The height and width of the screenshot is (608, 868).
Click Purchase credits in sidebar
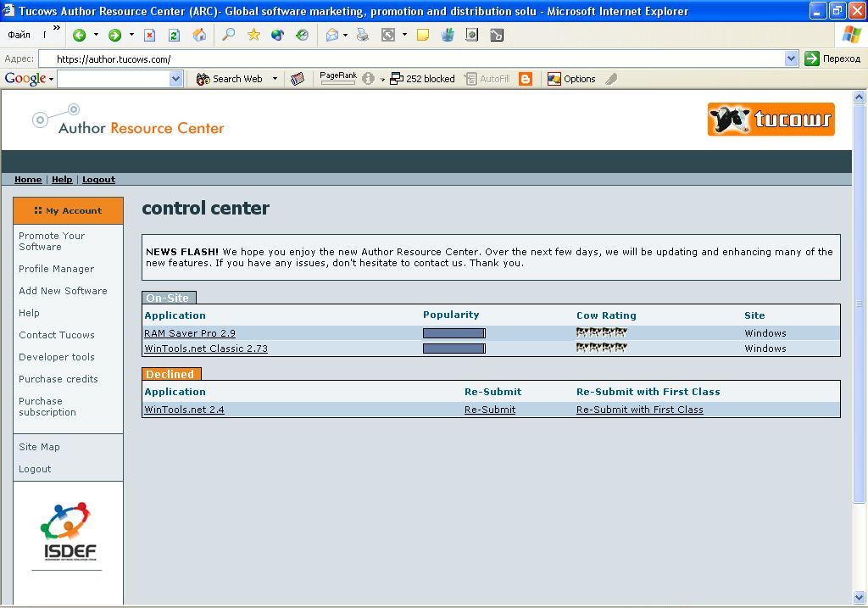(58, 379)
